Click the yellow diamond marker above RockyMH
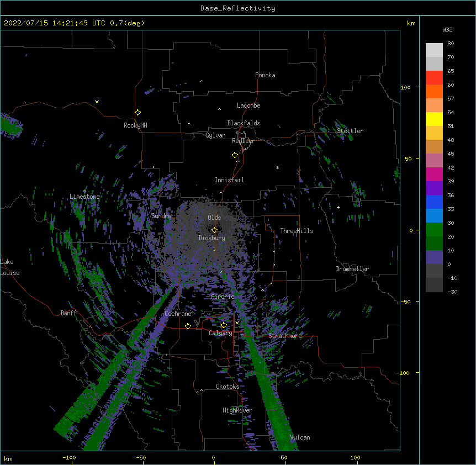Image resolution: width=476 pixels, height=465 pixels. tap(138, 113)
